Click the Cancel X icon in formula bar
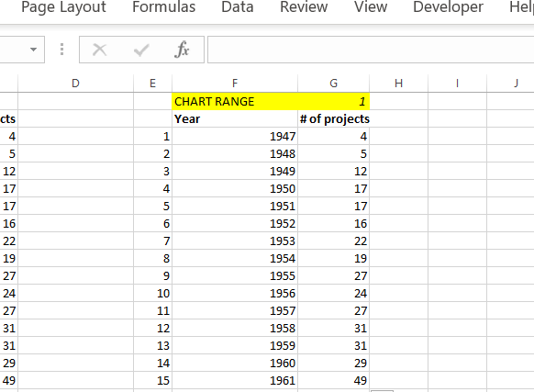 coord(99,50)
